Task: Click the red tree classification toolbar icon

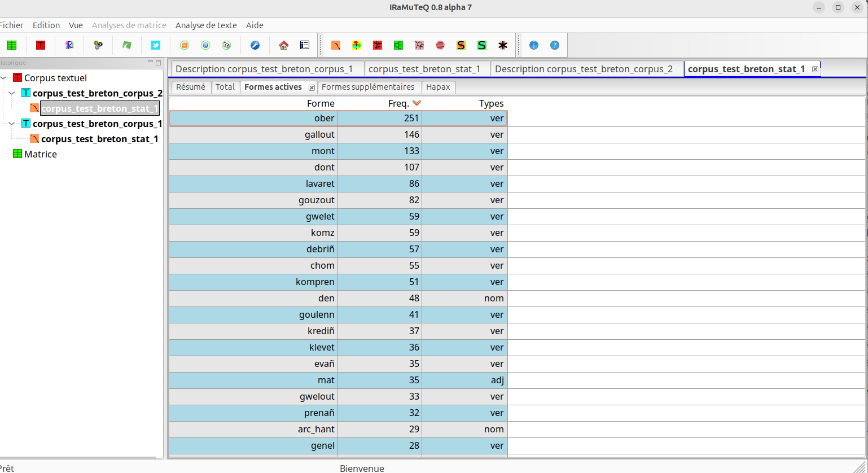Action: click(x=378, y=45)
